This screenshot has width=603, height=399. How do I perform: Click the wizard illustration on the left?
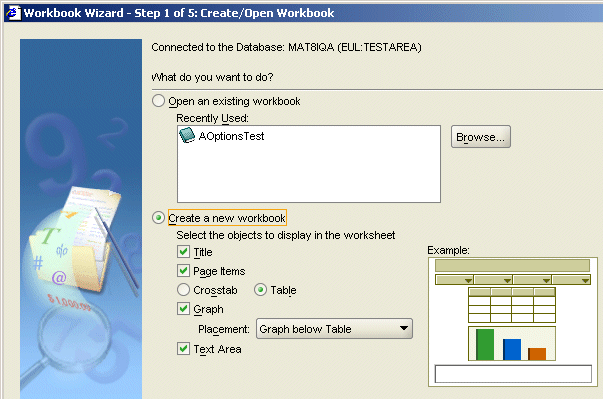pyautogui.click(x=81, y=219)
